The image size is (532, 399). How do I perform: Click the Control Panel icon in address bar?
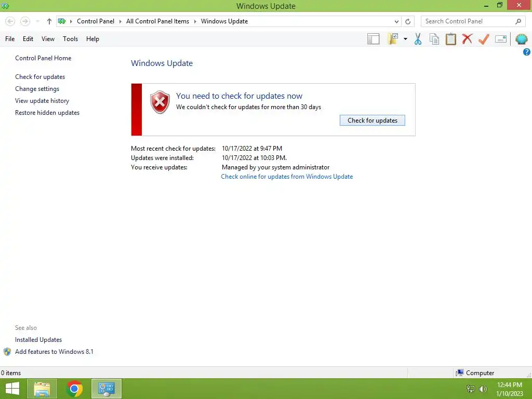coord(62,21)
